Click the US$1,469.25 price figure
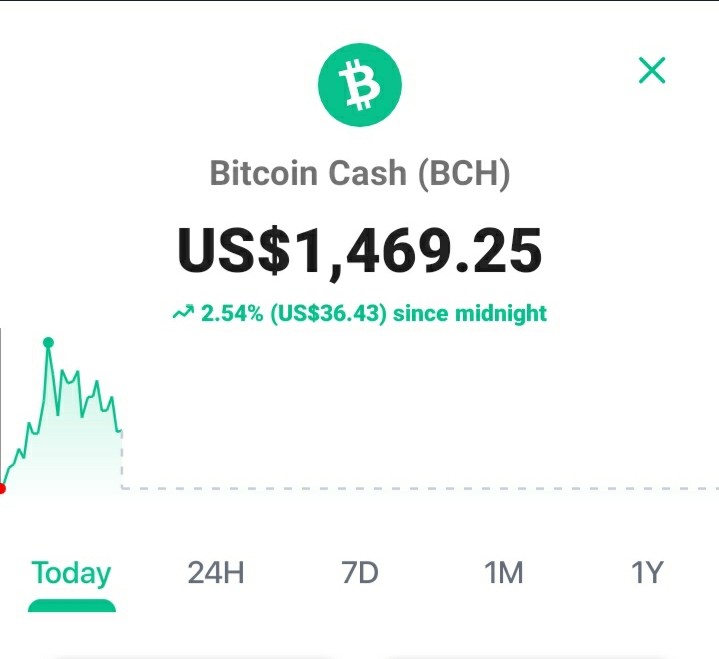 360,251
